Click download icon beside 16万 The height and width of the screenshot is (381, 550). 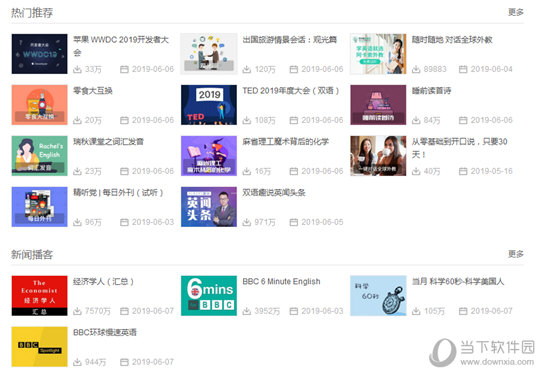(x=247, y=171)
